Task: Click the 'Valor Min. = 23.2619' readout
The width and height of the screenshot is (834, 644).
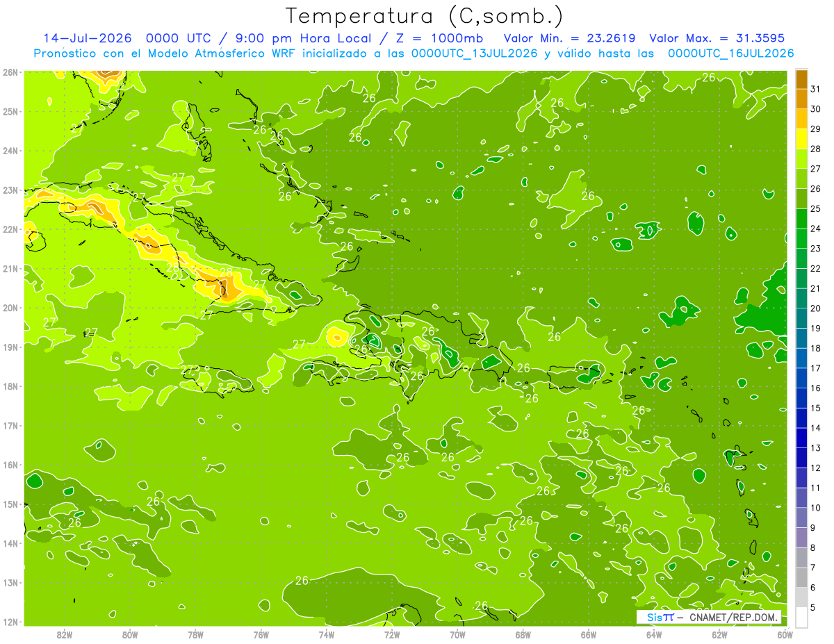Action: click(x=569, y=38)
